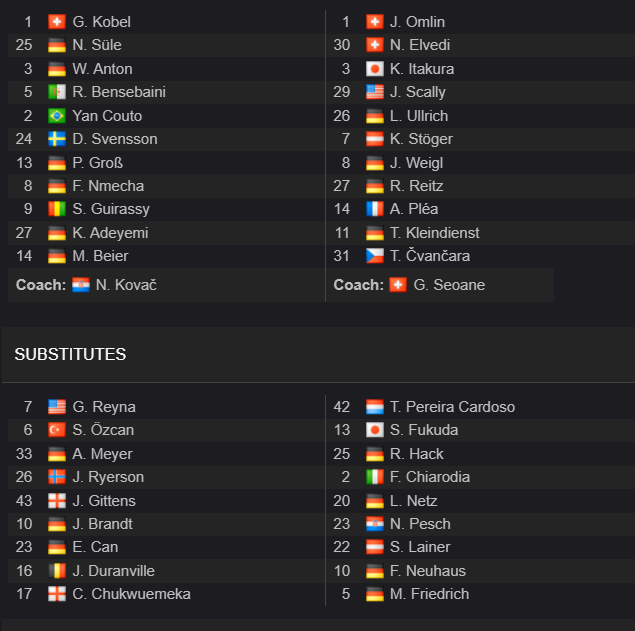Screen dimensions: 635x631
Task: Click the Croatia flag next to coach N. Kovač
Action: tap(81, 285)
